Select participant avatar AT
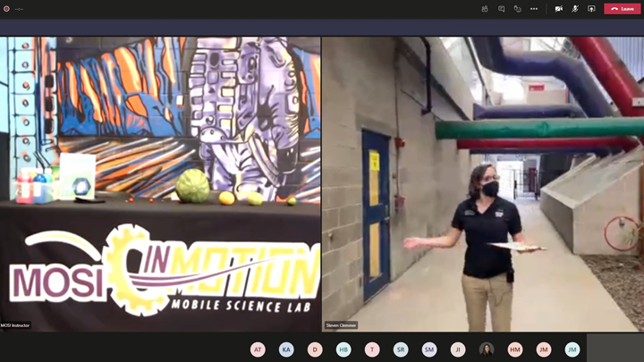The width and height of the screenshot is (644, 362). 258,349
